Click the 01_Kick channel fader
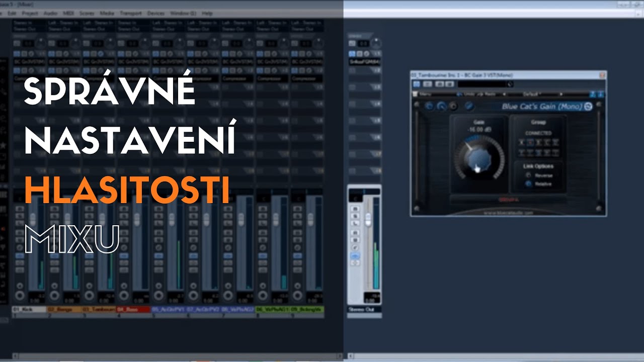This screenshot has height=362, width=644. coord(33,219)
